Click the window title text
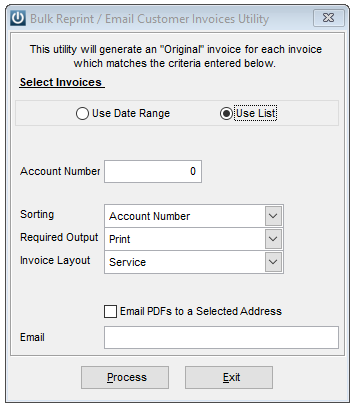Image resolution: width=362 pixels, height=409 pixels. (x=149, y=19)
